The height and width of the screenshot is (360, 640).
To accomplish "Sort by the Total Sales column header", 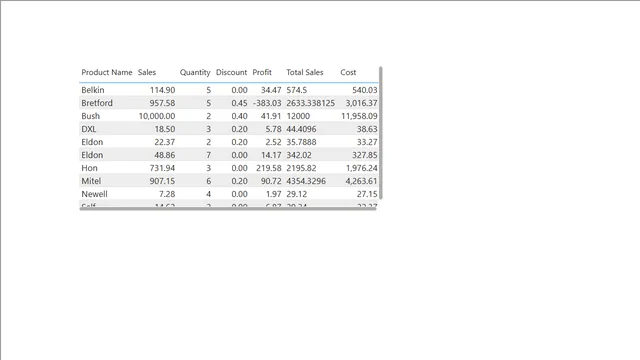I will point(305,72).
